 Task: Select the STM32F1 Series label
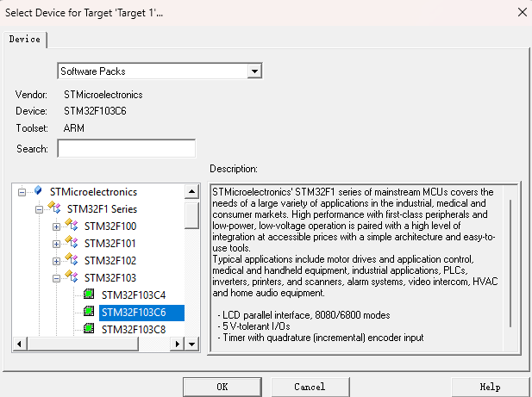[x=102, y=209]
